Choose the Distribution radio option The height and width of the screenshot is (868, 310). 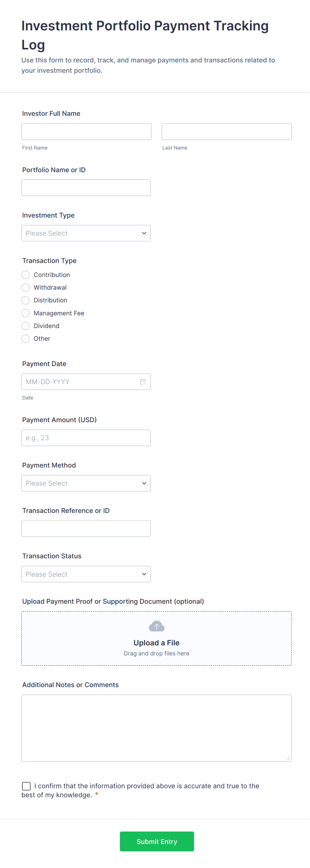pos(26,300)
